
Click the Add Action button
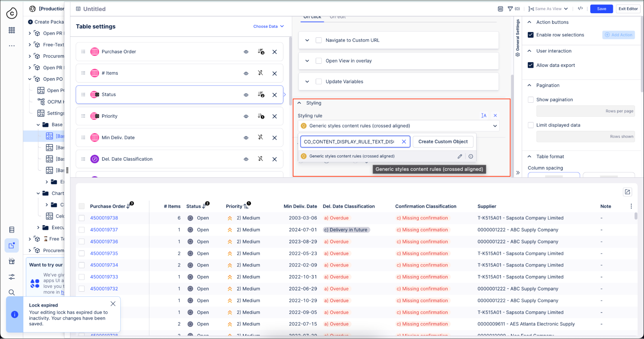pyautogui.click(x=619, y=35)
